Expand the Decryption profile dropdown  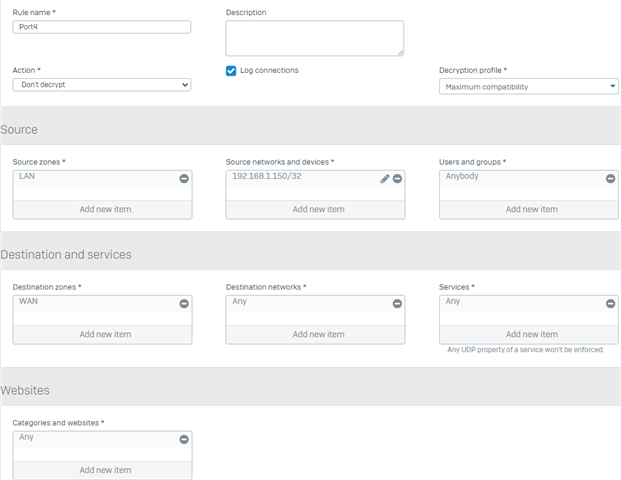pos(528,87)
